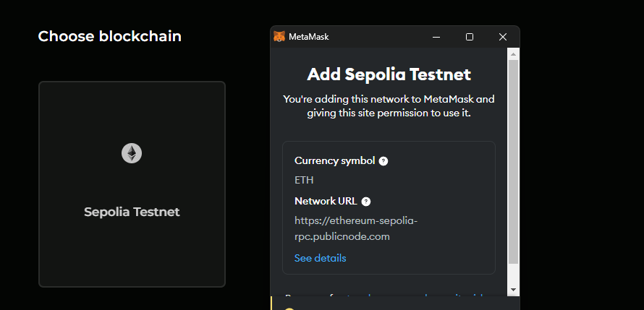Close the MetaMask popup window
Viewport: 644px width, 310px height.
(x=503, y=37)
